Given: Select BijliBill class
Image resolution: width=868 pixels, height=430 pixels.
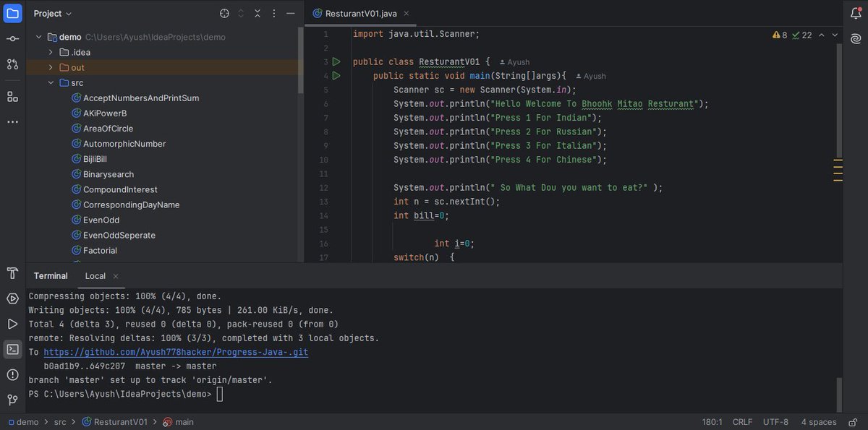Looking at the screenshot, I should (x=88, y=159).
